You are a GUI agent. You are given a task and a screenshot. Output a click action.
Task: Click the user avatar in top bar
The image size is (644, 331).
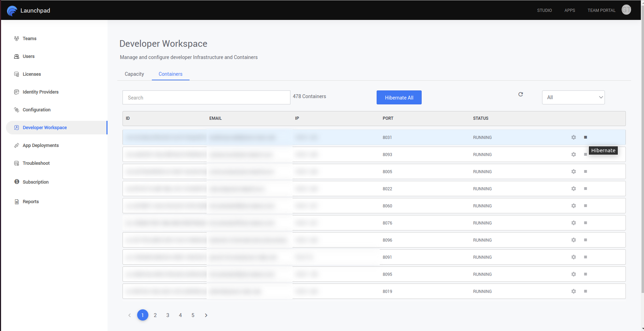point(626,10)
